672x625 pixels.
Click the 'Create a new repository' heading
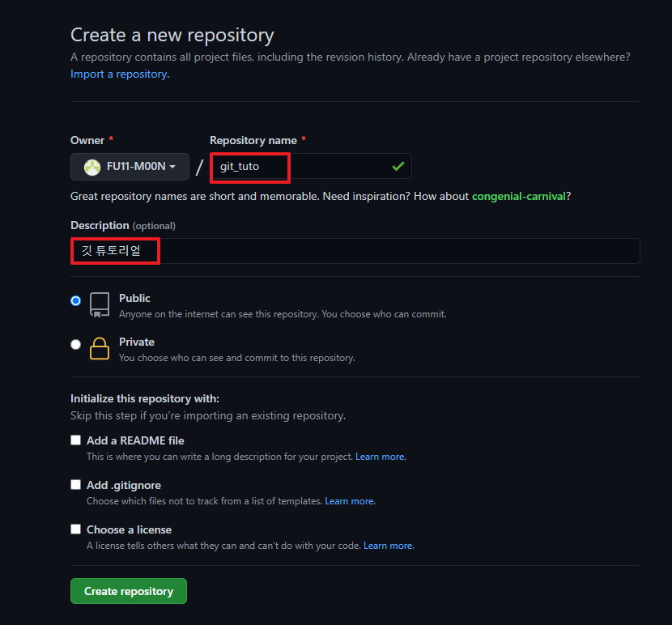pyautogui.click(x=172, y=35)
